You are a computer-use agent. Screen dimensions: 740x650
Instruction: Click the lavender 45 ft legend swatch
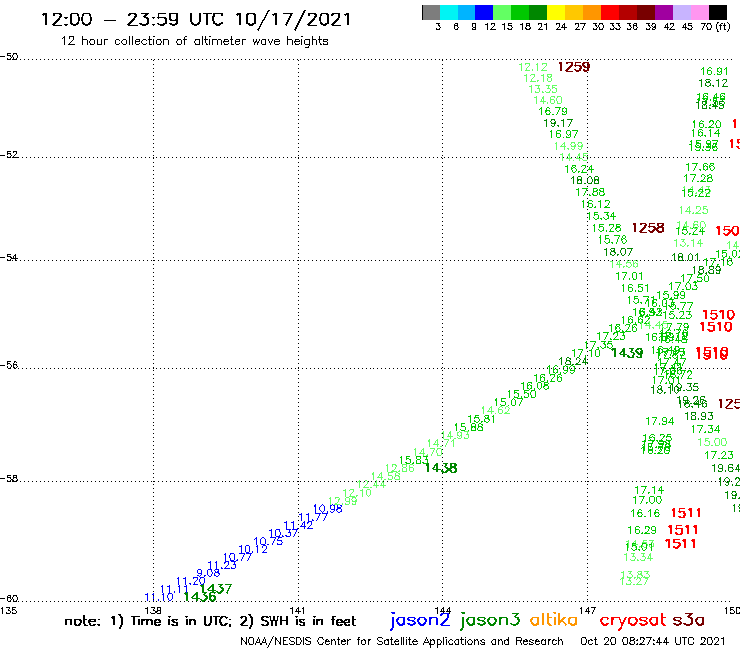(681, 12)
